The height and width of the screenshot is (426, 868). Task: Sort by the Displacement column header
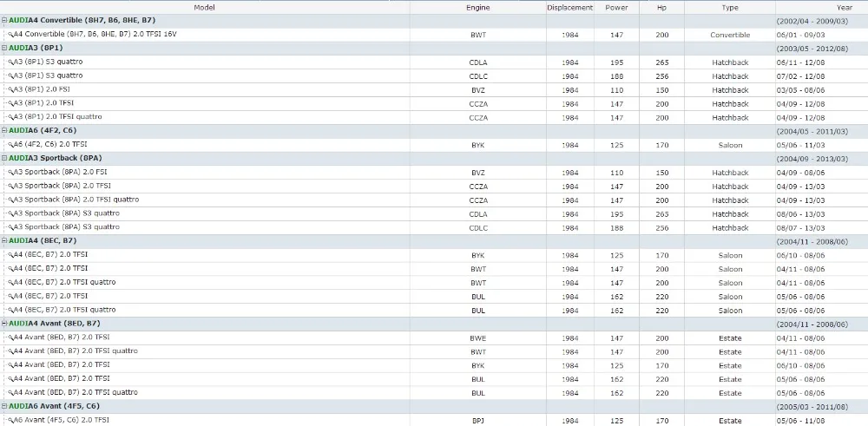click(x=569, y=8)
